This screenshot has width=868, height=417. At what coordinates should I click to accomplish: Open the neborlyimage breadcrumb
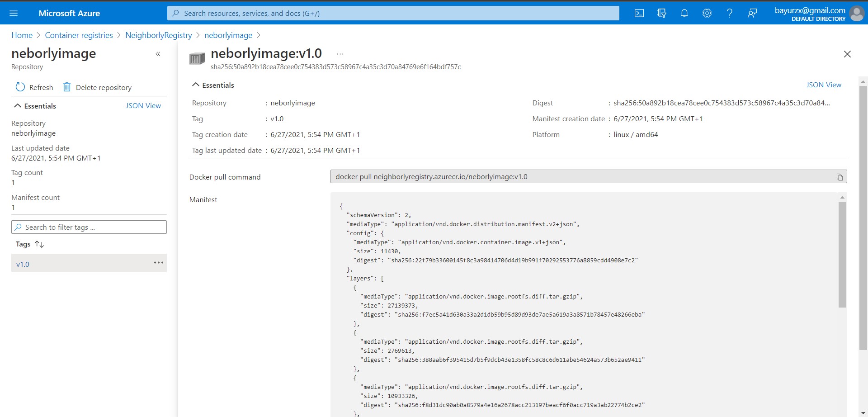(228, 35)
